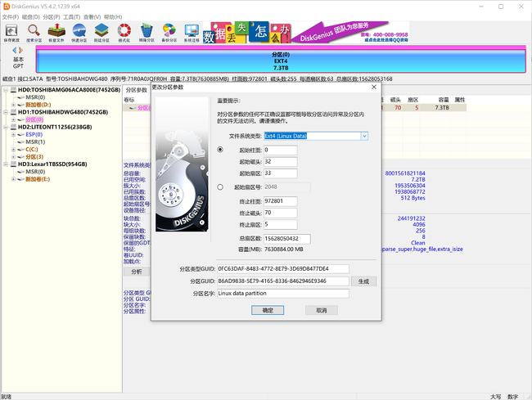Image resolution: width=532 pixels, height=400 pixels.
Task: Click the Format (格式化) lifebuoy icon
Action: pos(124,33)
